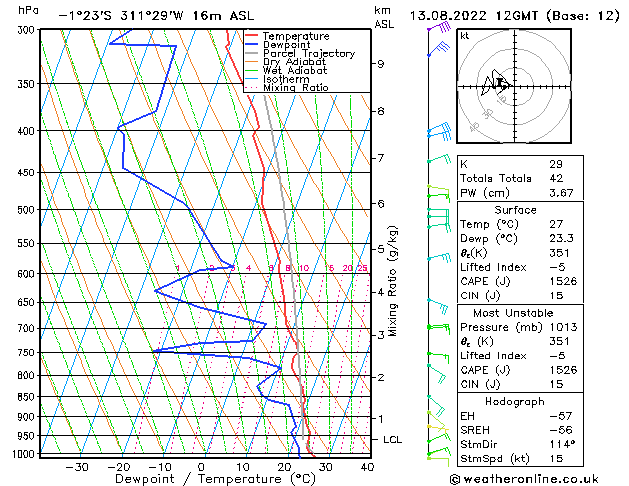Screen dimensions: 629x486
Task: Click the Dry Adiabat legend label
Action: tap(294, 62)
